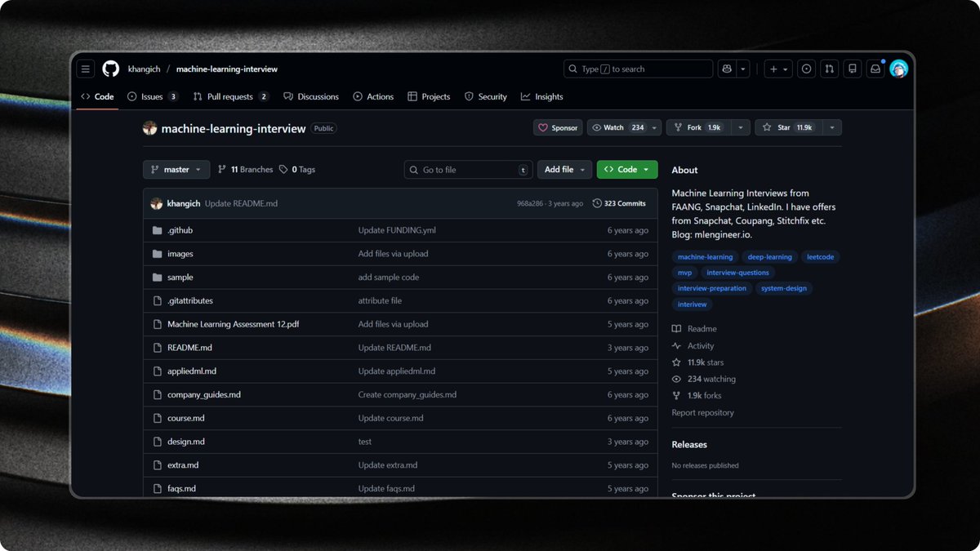
Task: Click the GitHub Octocat logo
Action: [111, 69]
